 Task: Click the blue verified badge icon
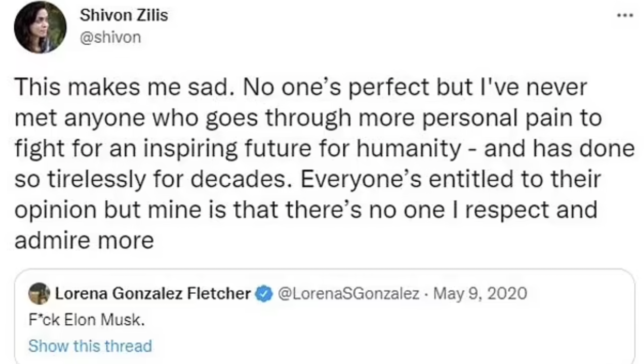[264, 294]
